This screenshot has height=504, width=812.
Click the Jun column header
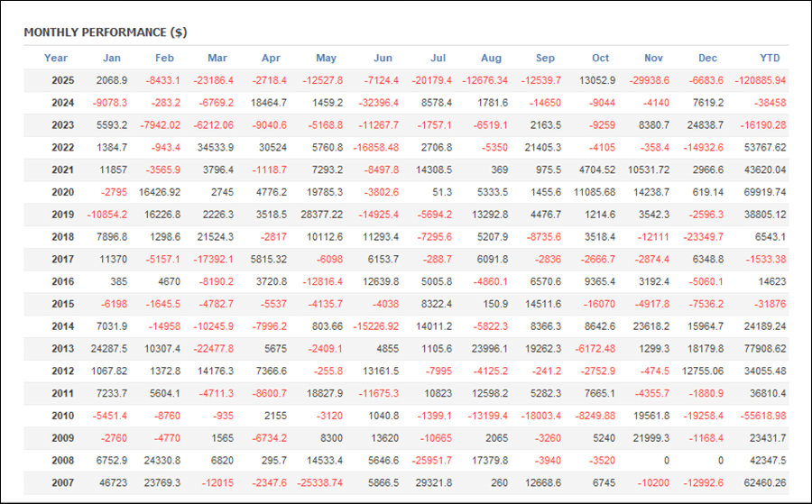coord(383,58)
